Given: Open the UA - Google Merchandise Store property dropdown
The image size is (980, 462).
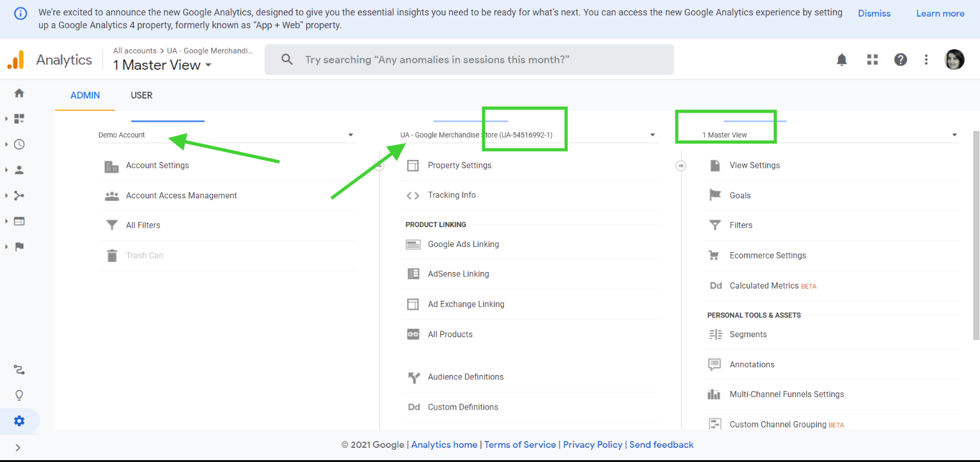Looking at the screenshot, I should tap(528, 135).
